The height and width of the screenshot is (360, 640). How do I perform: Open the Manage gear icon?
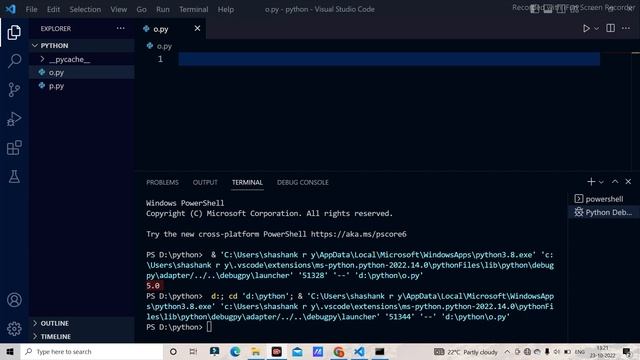[x=14, y=329]
